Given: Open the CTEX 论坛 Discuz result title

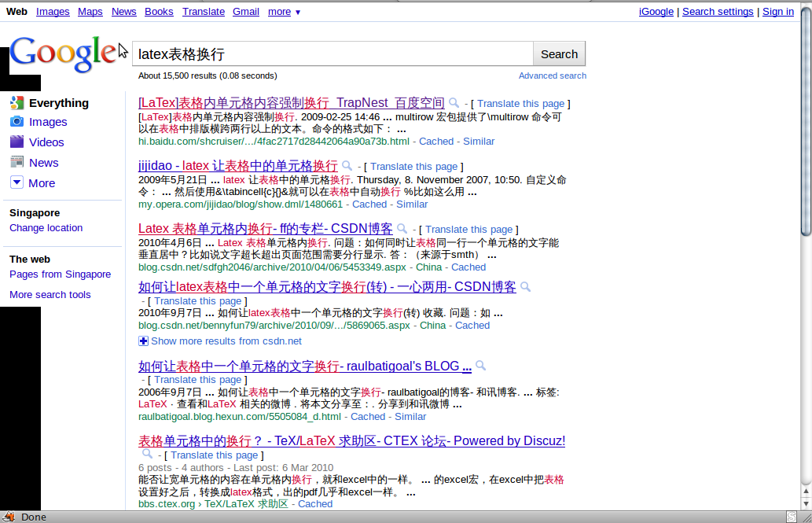Looking at the screenshot, I should pyautogui.click(x=351, y=440).
